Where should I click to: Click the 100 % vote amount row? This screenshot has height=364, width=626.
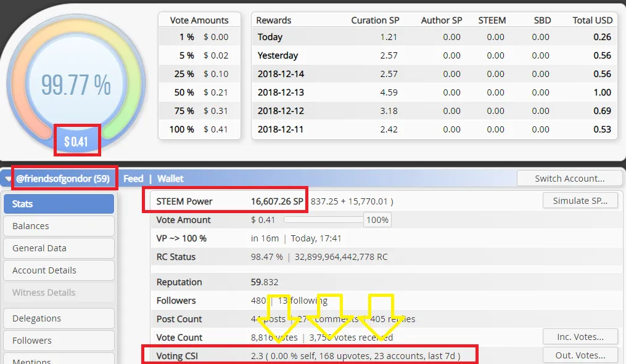[200, 129]
